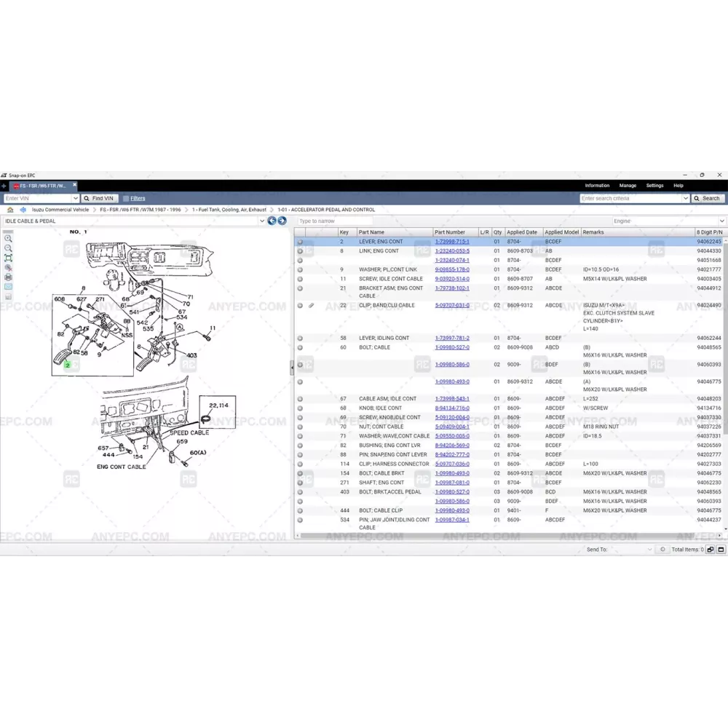Click the email envelope icon

point(8,287)
